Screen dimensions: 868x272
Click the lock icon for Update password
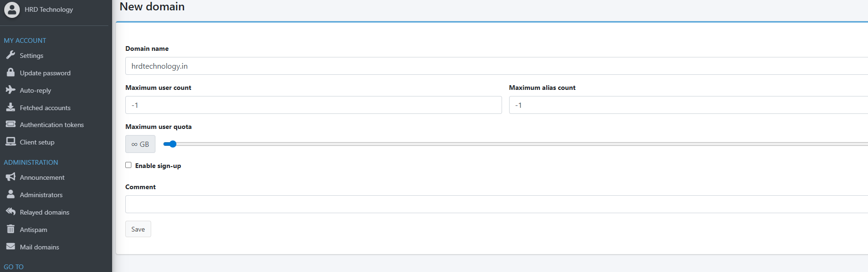(x=10, y=72)
